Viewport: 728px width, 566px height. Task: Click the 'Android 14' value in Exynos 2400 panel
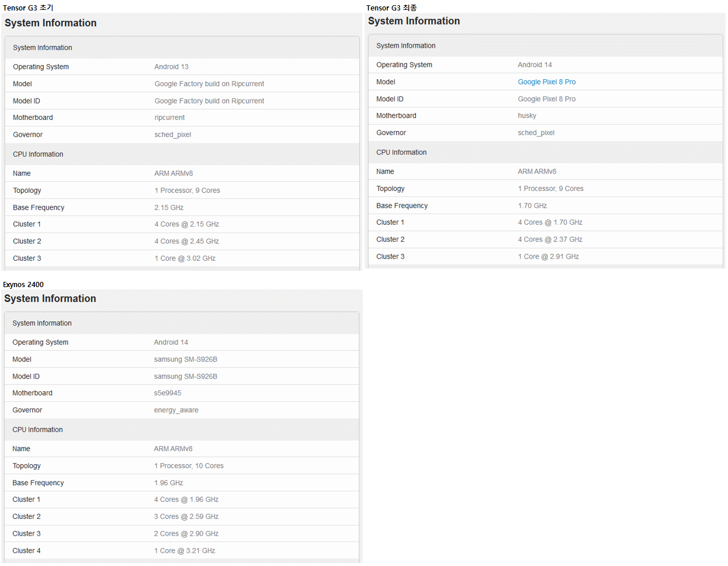pyautogui.click(x=171, y=342)
